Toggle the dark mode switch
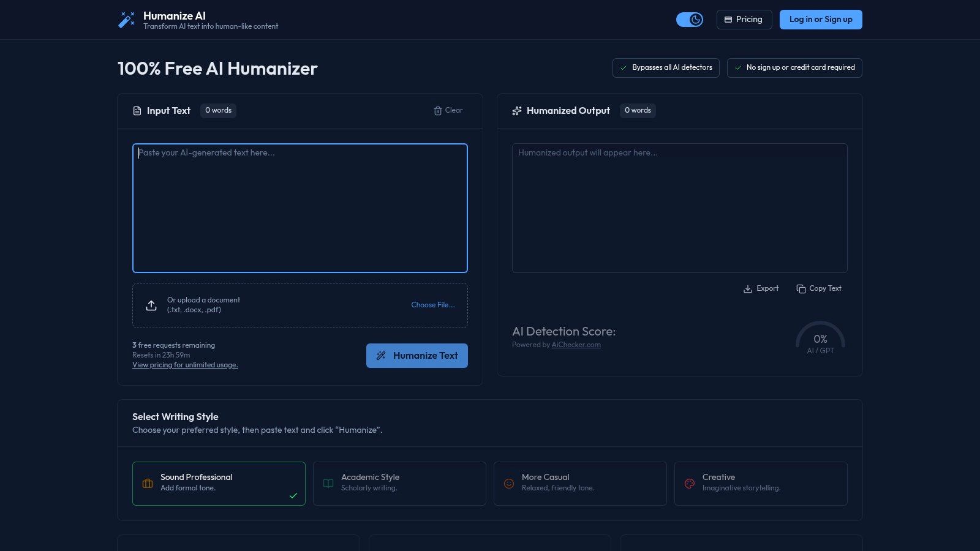This screenshot has height=551, width=980. pos(690,19)
